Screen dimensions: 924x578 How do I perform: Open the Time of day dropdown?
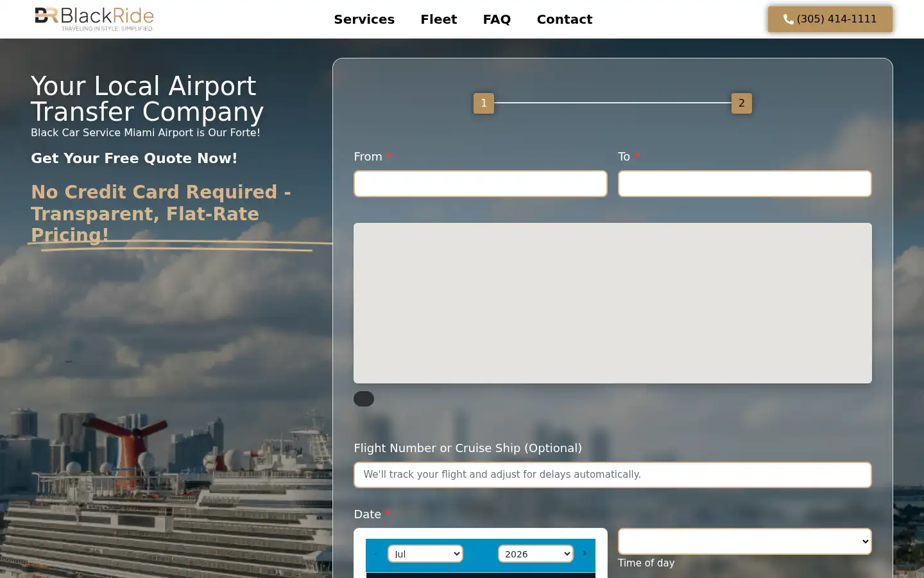pyautogui.click(x=744, y=541)
